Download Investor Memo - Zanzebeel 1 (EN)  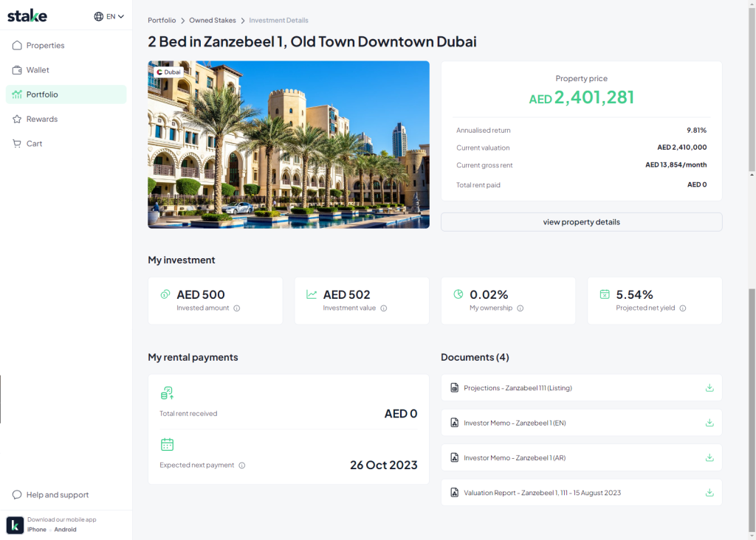tap(709, 423)
